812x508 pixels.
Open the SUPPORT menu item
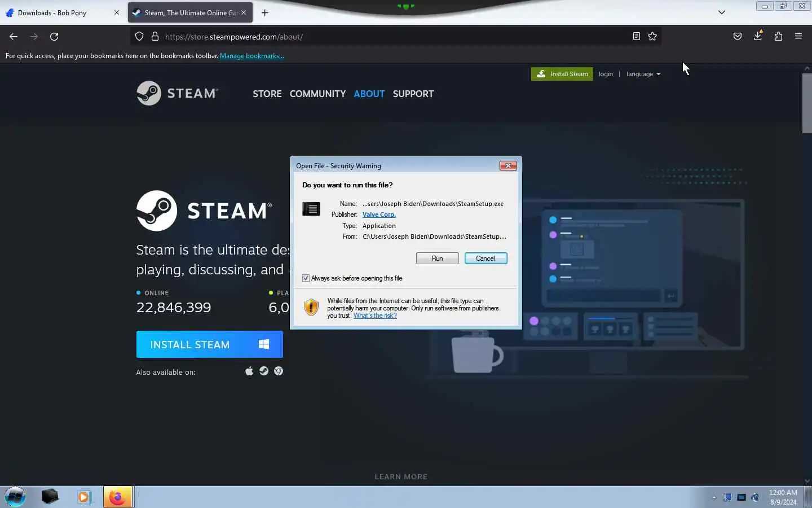(413, 94)
